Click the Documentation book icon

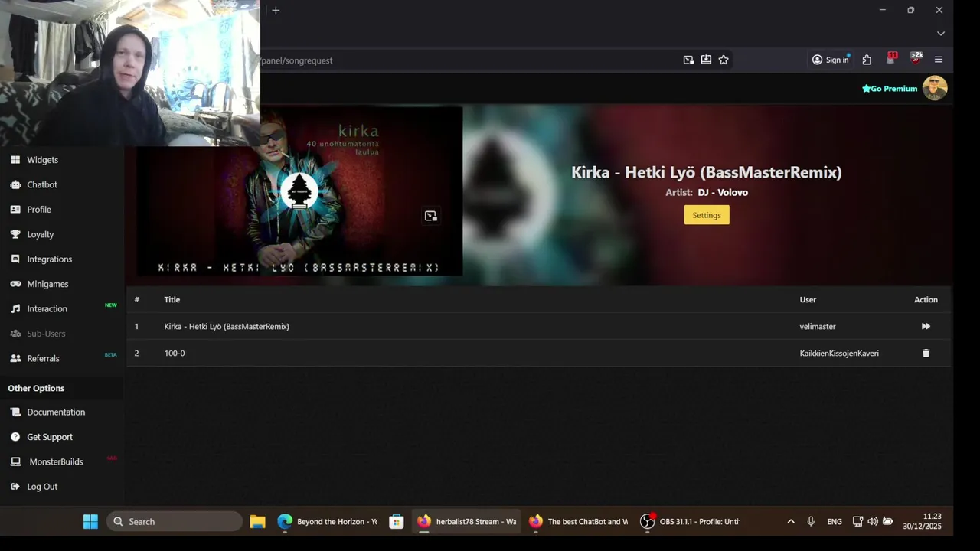point(15,412)
